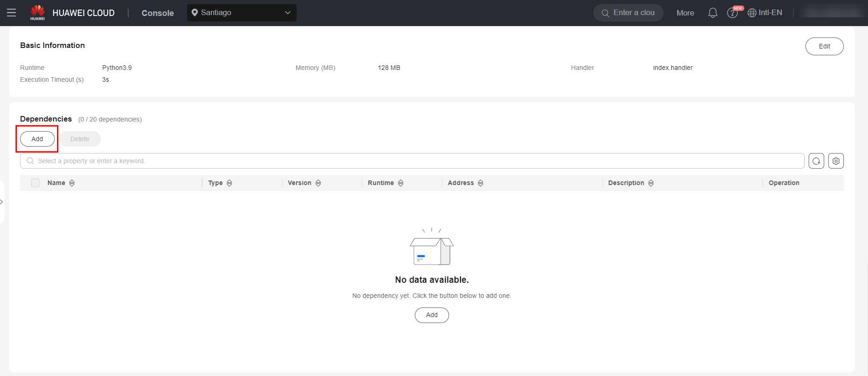Viewport: 868px width, 376px height.
Task: Open the Console menu item
Action: [157, 13]
